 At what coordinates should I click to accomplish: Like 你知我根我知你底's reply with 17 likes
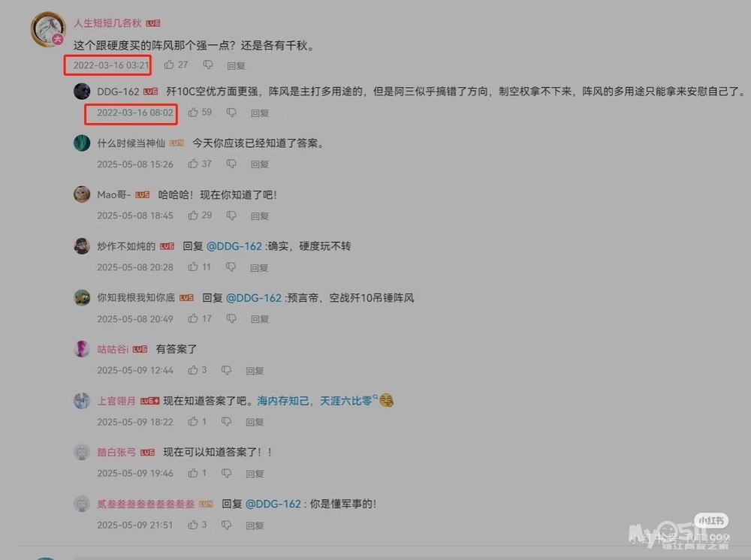point(193,318)
